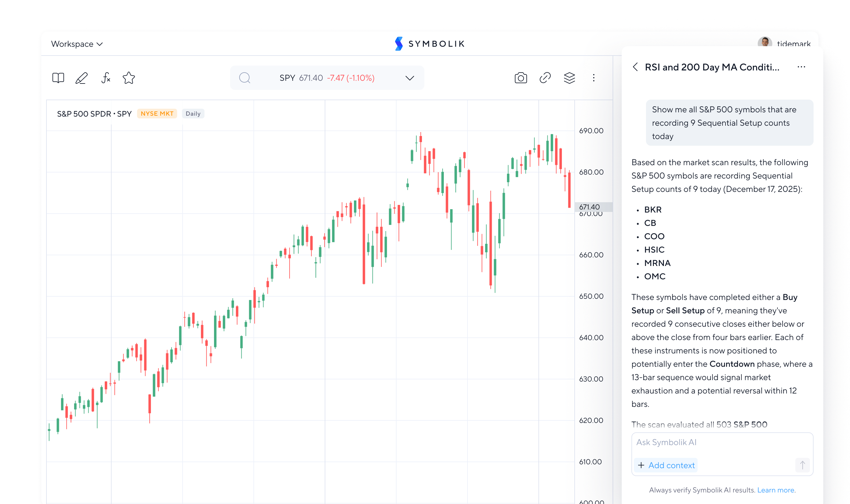This screenshot has width=850, height=504.
Task: Open the tidemark user avatar
Action: (765, 42)
